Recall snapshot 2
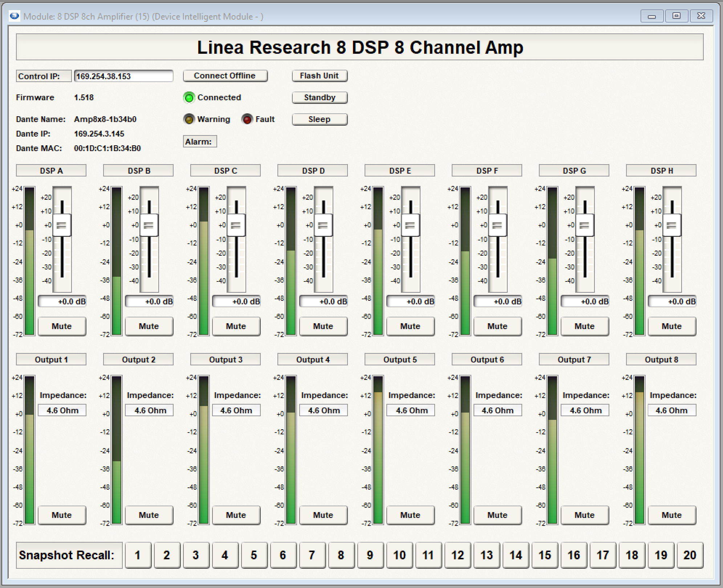 point(167,555)
